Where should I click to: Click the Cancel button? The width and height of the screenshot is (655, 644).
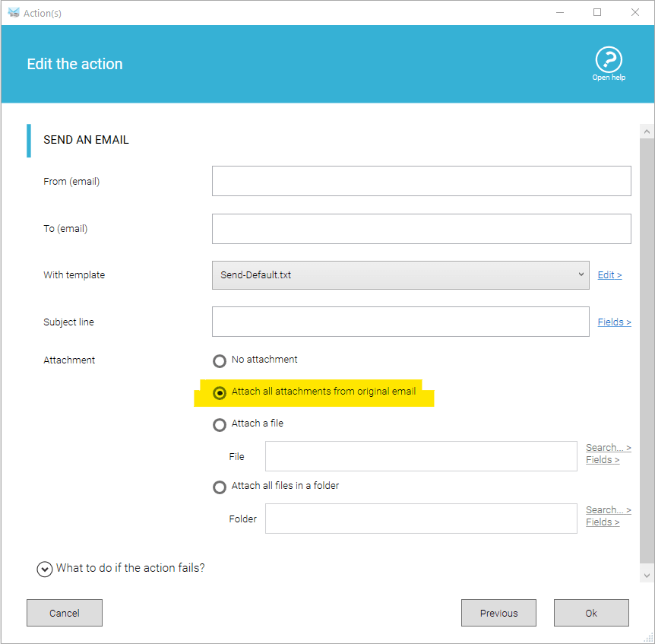pyautogui.click(x=65, y=613)
